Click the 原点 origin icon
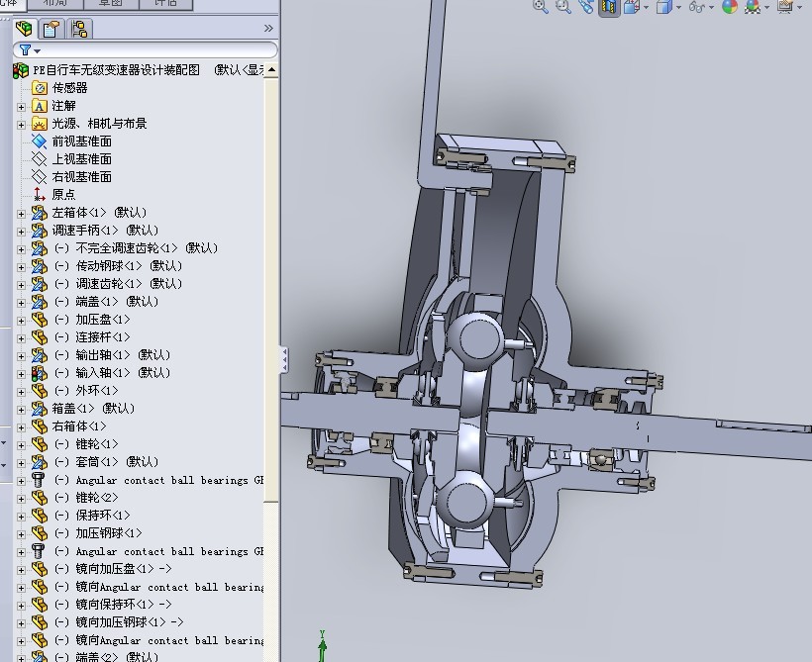Screen dimensions: 812x662 pos(40,195)
